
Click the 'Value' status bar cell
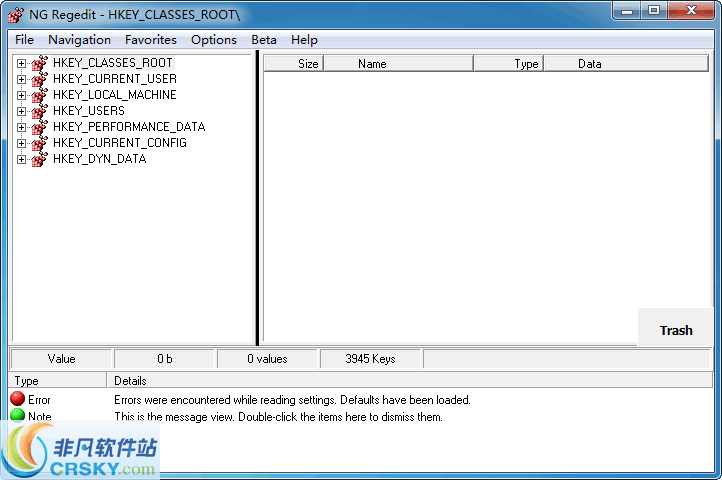(61, 359)
